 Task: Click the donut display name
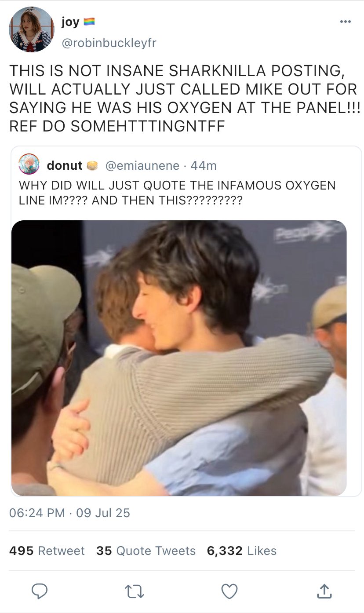click(x=65, y=165)
